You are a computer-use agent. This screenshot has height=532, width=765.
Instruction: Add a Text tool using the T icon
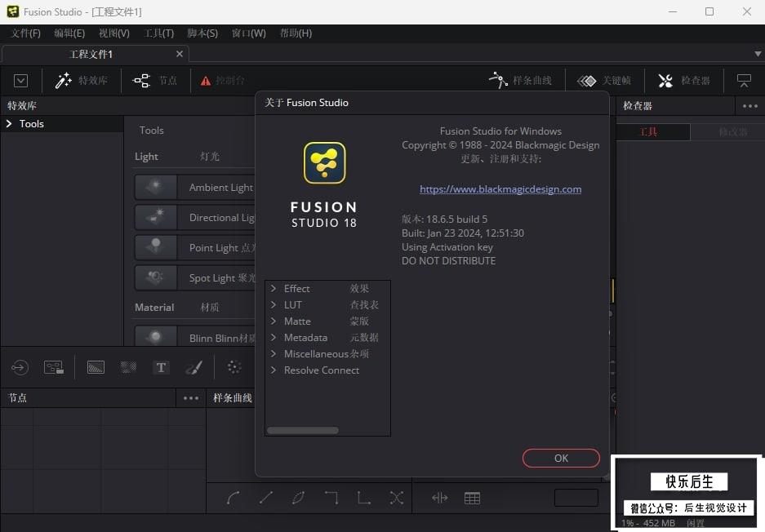point(161,367)
